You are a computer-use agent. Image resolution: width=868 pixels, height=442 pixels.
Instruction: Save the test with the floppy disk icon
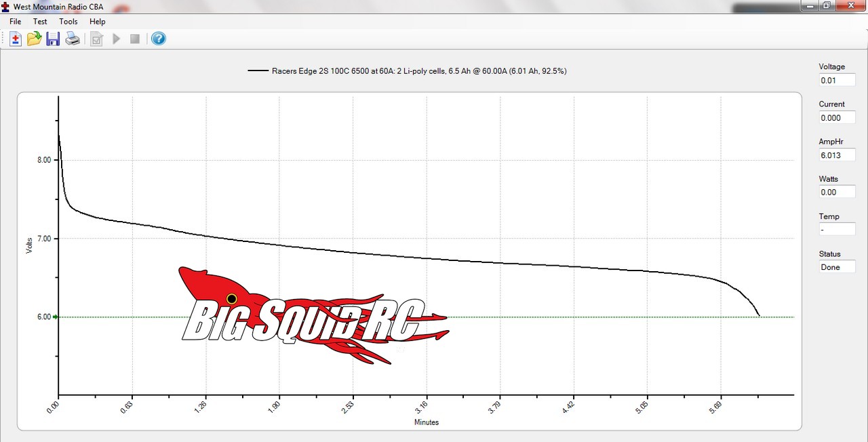point(53,39)
